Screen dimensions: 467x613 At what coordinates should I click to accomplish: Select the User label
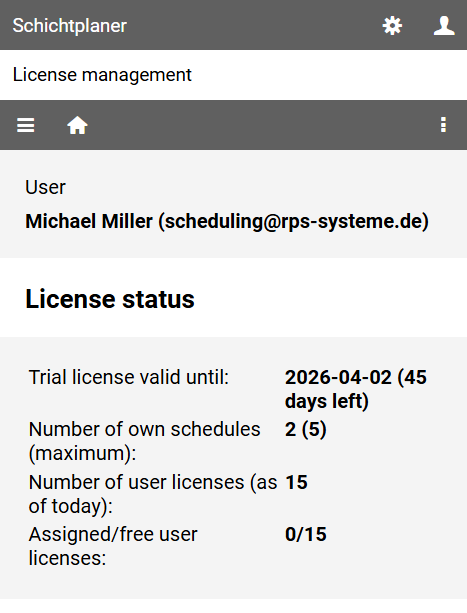(45, 187)
